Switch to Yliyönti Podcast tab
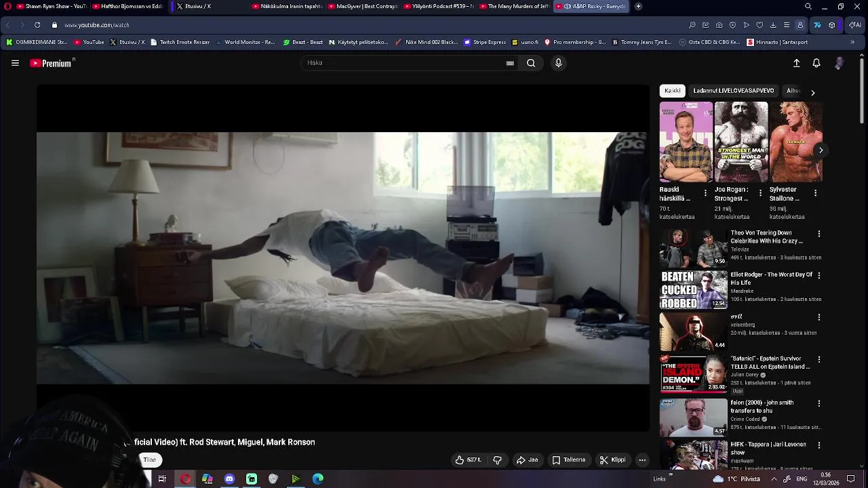This screenshot has width=868, height=488. click(x=439, y=6)
